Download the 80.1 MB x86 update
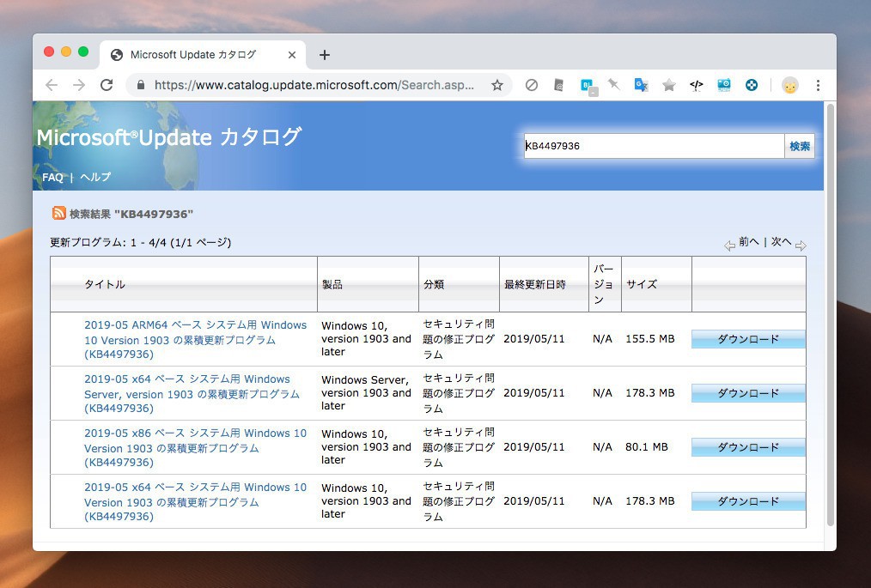 (x=748, y=447)
